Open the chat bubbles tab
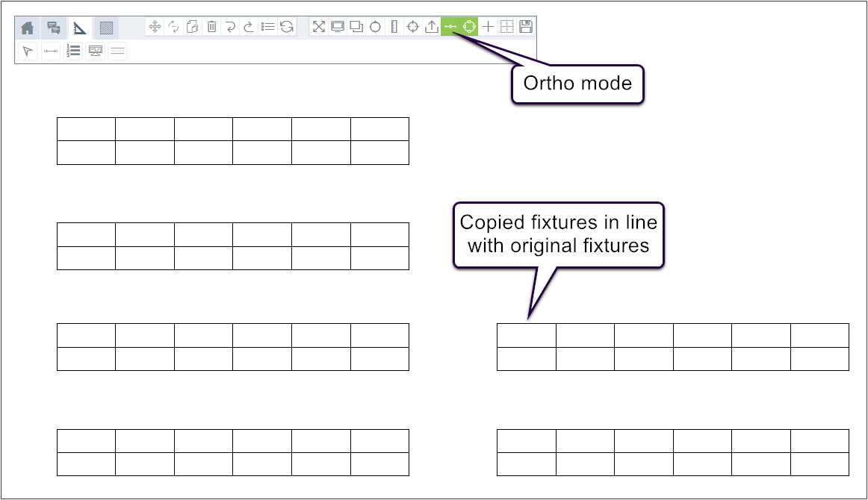This screenshot has height=500, width=868. (x=53, y=28)
